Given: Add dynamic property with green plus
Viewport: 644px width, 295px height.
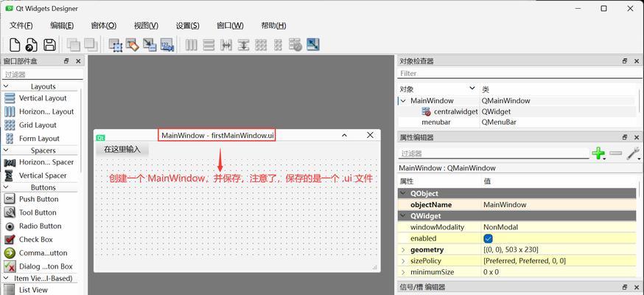Looking at the screenshot, I should (x=598, y=153).
